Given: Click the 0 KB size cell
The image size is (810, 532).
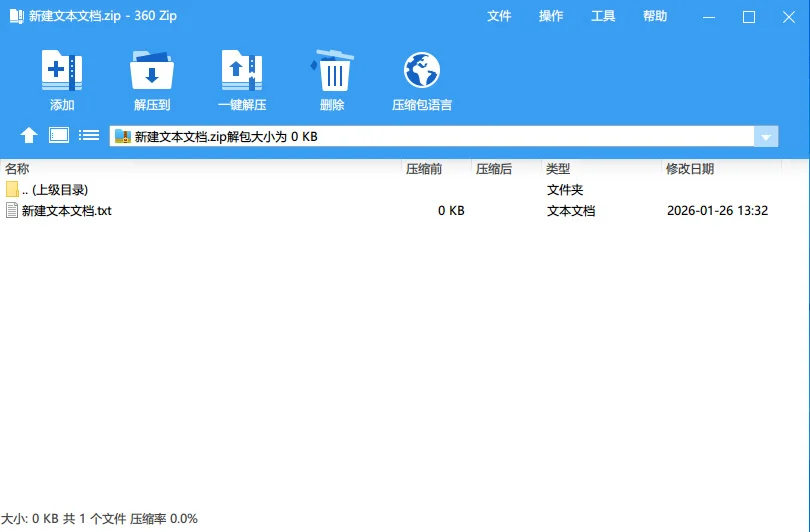Looking at the screenshot, I should pyautogui.click(x=451, y=211).
